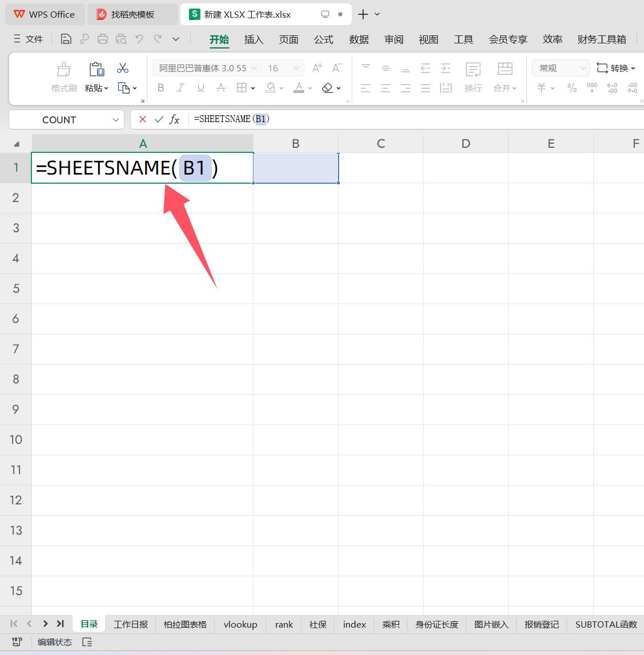Expand the COUNT name box dropdown

coord(115,120)
